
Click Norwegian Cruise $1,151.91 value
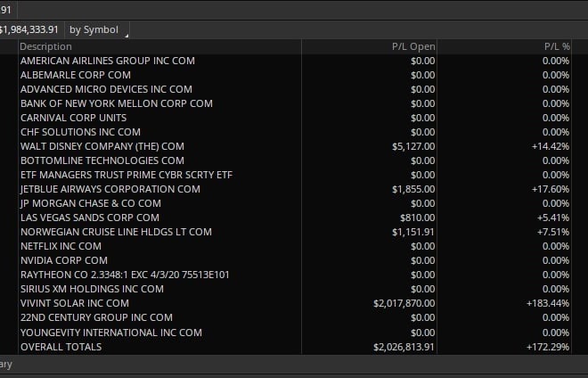point(413,232)
